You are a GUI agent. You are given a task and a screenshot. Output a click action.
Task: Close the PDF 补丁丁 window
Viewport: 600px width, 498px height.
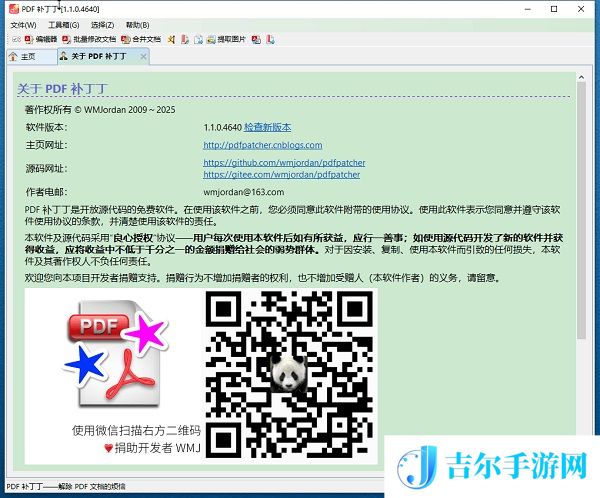click(581, 9)
